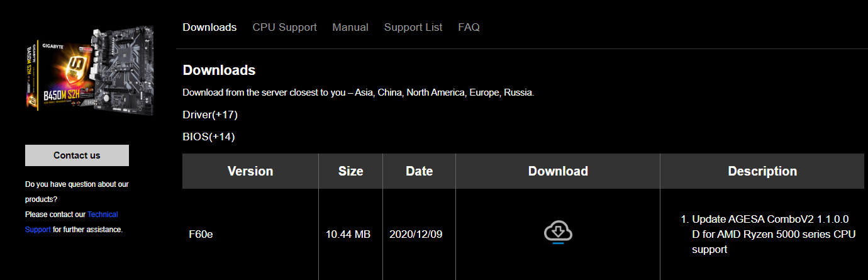Expand the Driver(+17) section
Image resolution: width=868 pixels, height=280 pixels.
[210, 115]
